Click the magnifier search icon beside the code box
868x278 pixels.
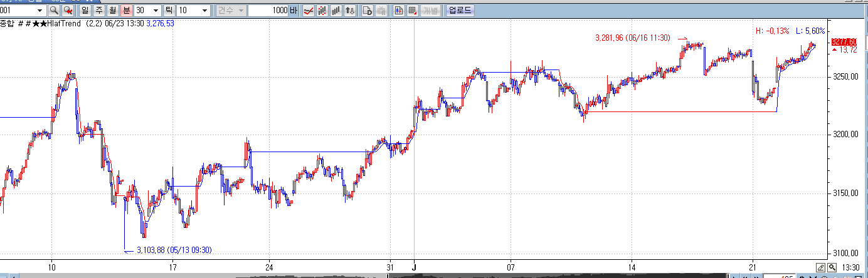coord(54,11)
